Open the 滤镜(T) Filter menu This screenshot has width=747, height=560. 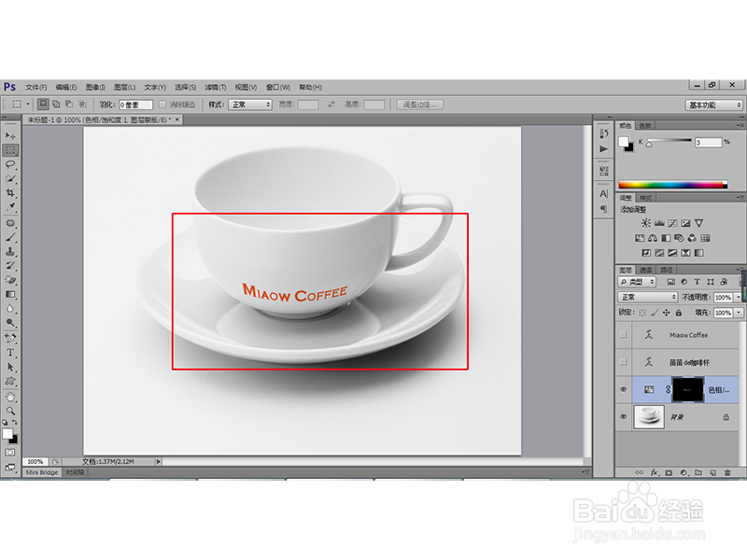coord(216,87)
